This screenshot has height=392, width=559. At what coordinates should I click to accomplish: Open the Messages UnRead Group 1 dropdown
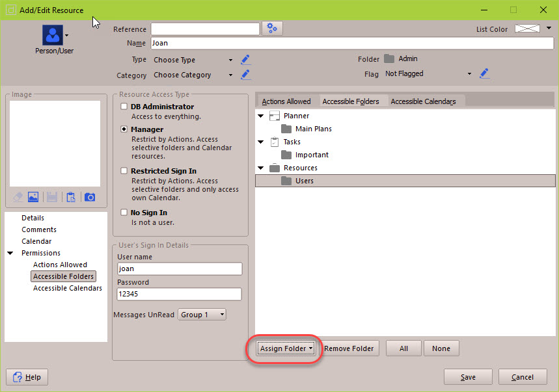203,315
